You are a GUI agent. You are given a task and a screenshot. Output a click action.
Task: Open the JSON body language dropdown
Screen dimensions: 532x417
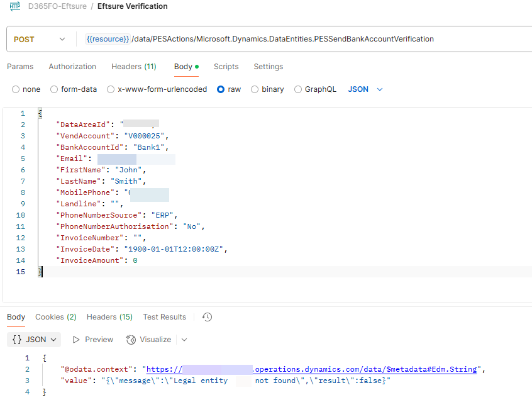point(365,89)
